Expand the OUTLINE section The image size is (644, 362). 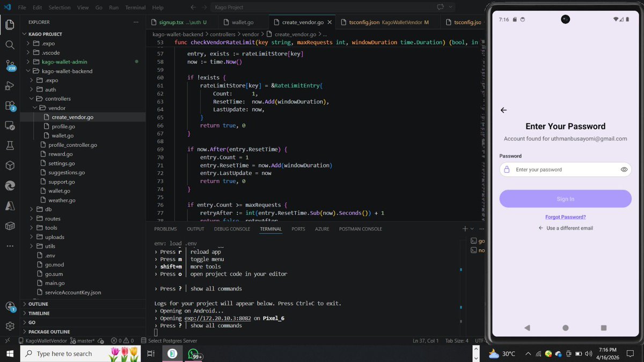[38, 304]
